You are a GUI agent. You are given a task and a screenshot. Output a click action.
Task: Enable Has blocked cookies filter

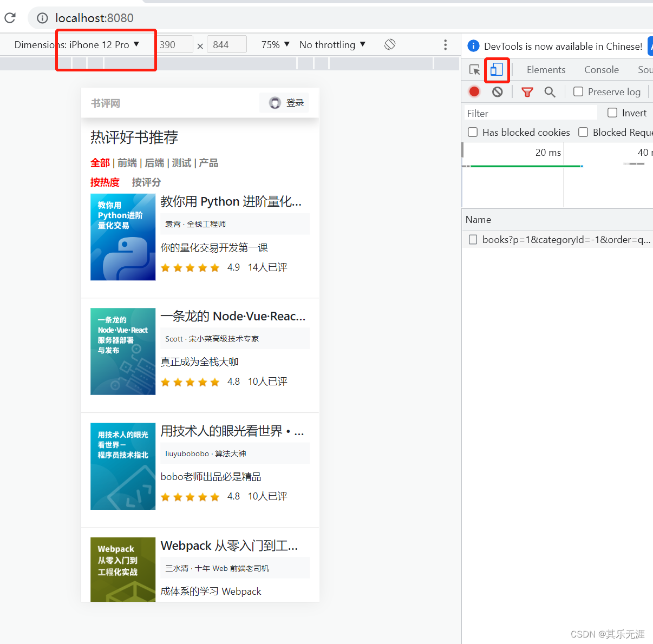[x=473, y=132]
